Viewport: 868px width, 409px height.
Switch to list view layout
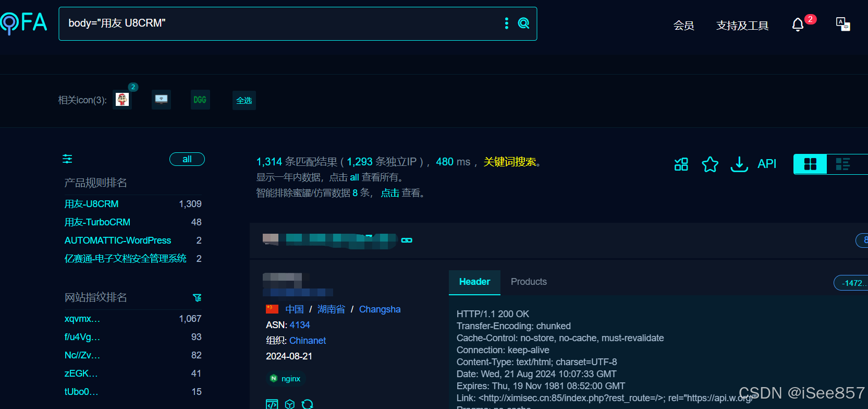point(843,164)
